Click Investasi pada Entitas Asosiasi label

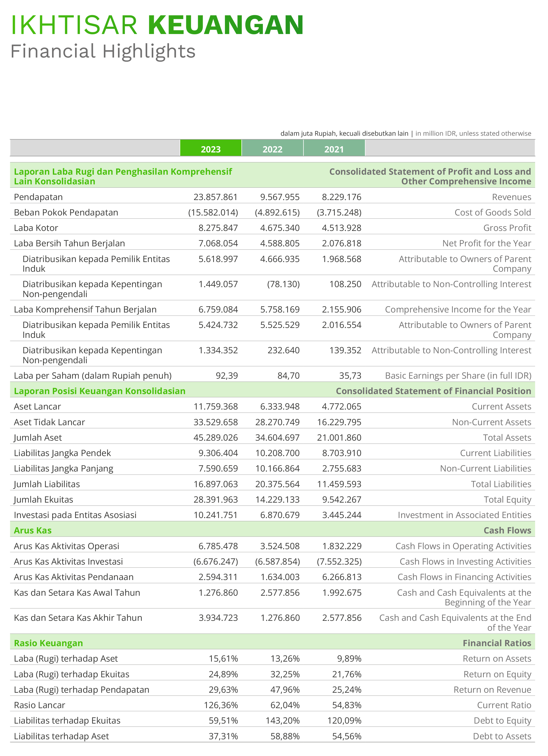point(75,515)
